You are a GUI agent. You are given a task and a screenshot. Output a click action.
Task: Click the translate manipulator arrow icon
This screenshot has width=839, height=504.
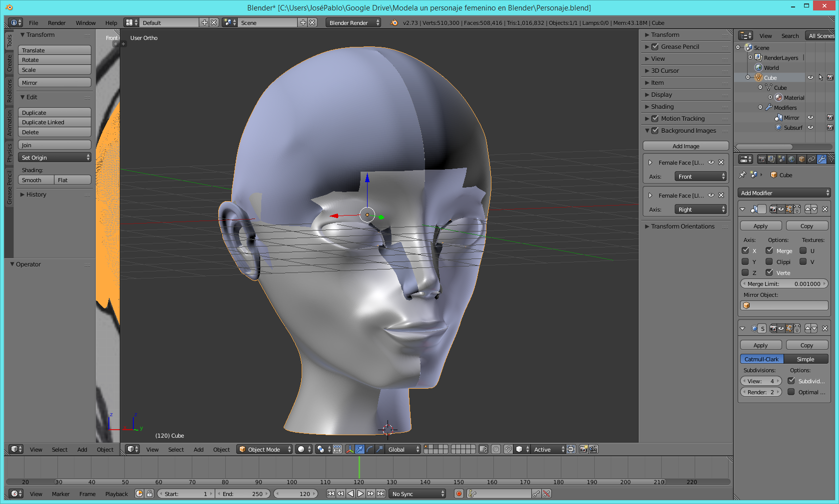tap(360, 450)
